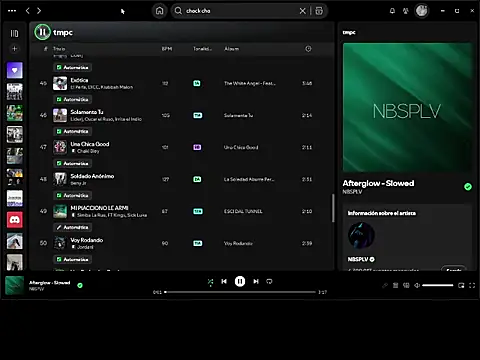Toggle repeat mode

269,282
